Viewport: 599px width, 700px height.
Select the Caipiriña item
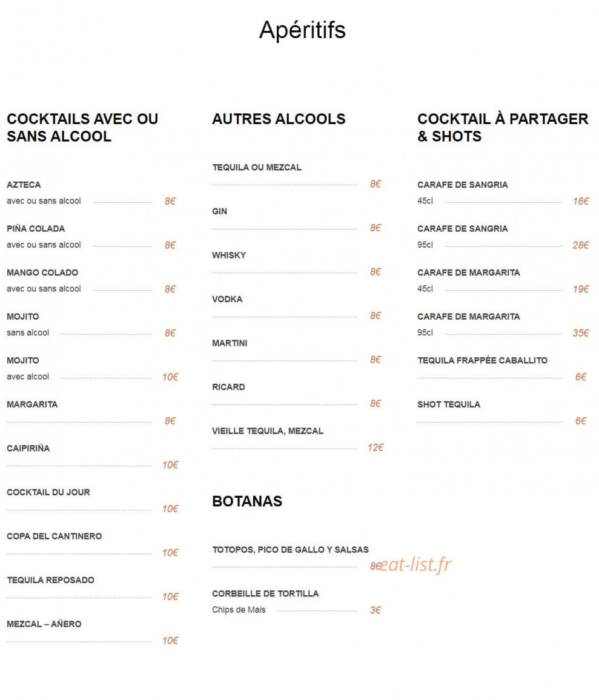[x=28, y=448]
